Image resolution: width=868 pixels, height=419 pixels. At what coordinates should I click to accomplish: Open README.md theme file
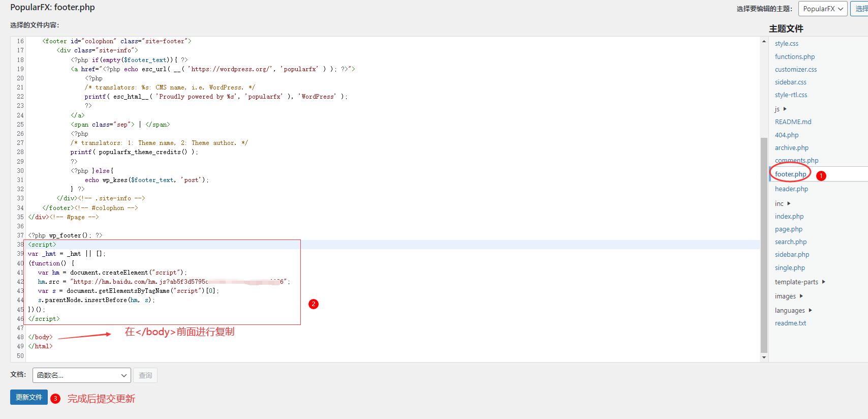pos(793,122)
